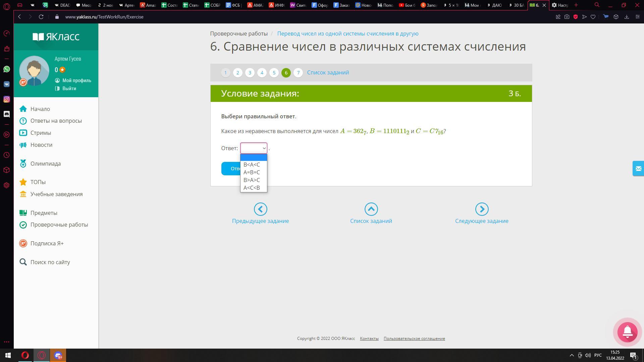
Task: Open the envelope feedback tab
Action: point(638,168)
